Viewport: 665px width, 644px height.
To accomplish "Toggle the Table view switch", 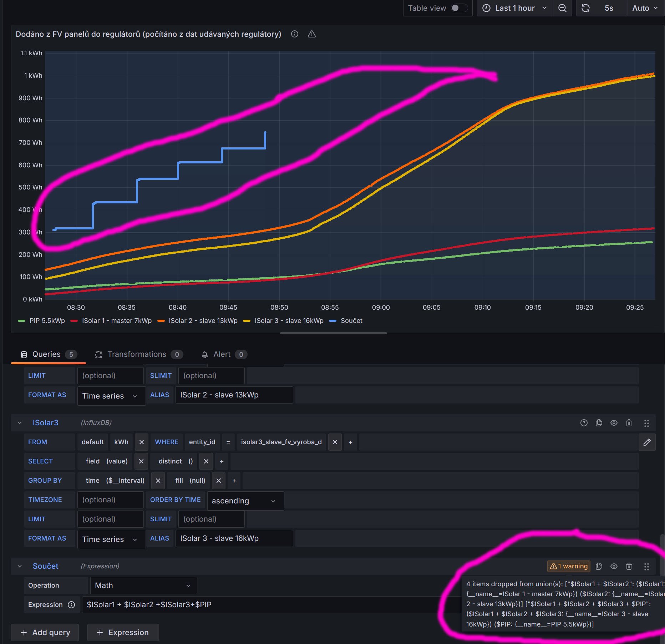I will [459, 8].
